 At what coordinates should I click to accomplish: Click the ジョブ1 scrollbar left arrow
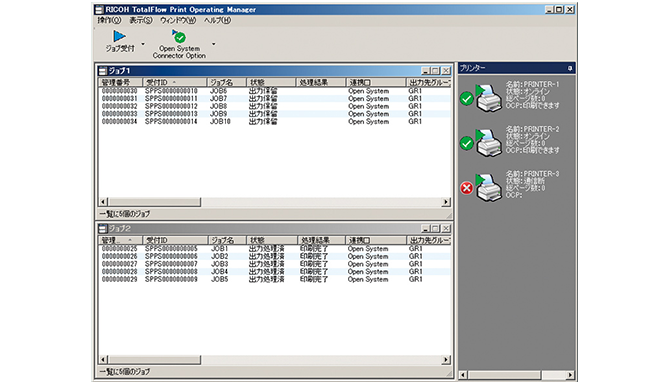point(104,202)
